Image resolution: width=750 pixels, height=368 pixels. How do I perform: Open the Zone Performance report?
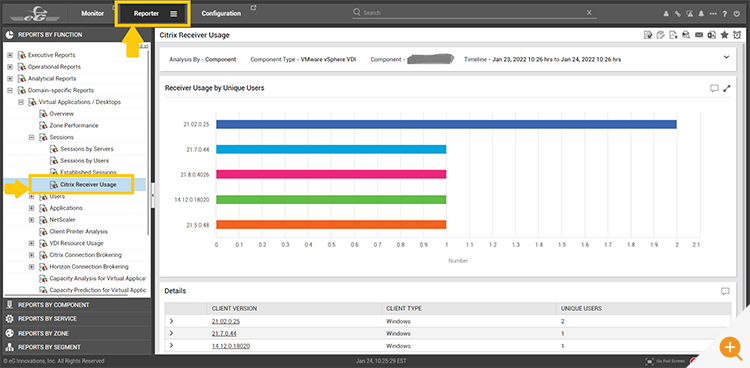pos(74,125)
